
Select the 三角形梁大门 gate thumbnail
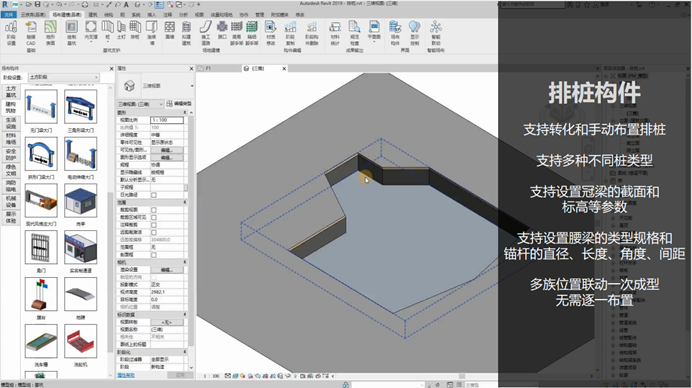[80, 107]
